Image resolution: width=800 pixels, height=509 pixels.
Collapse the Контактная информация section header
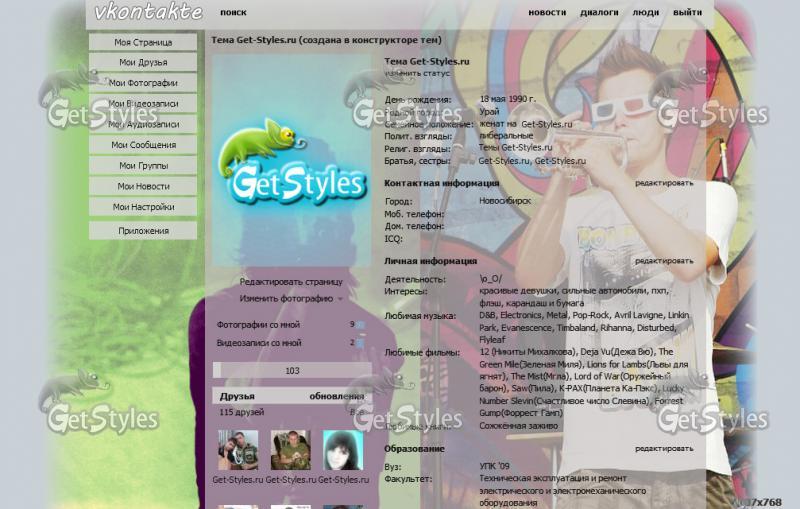(441, 183)
